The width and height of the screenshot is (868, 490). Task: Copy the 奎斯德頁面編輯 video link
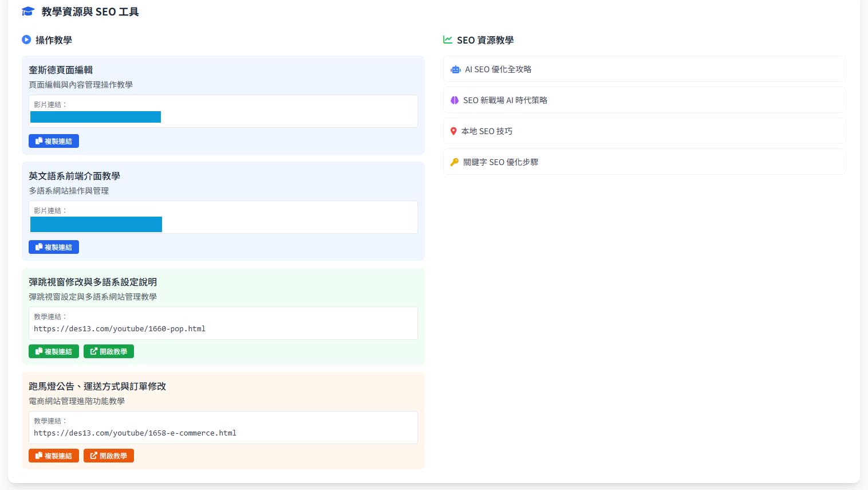54,141
